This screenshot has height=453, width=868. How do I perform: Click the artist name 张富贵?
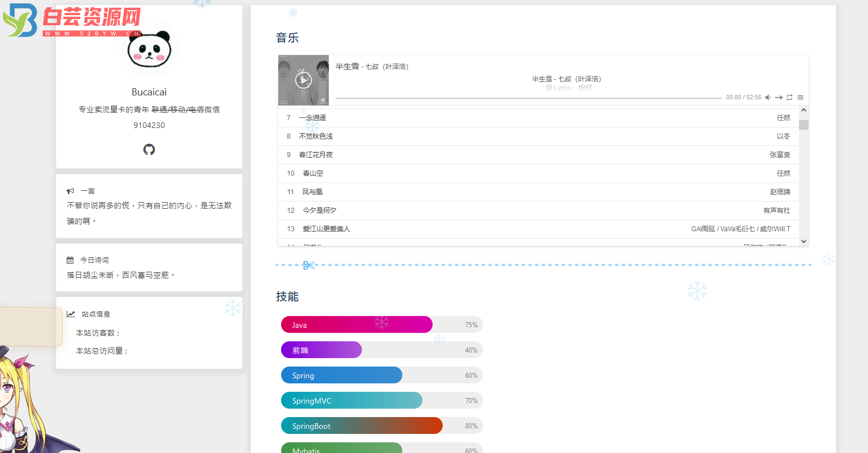point(780,155)
